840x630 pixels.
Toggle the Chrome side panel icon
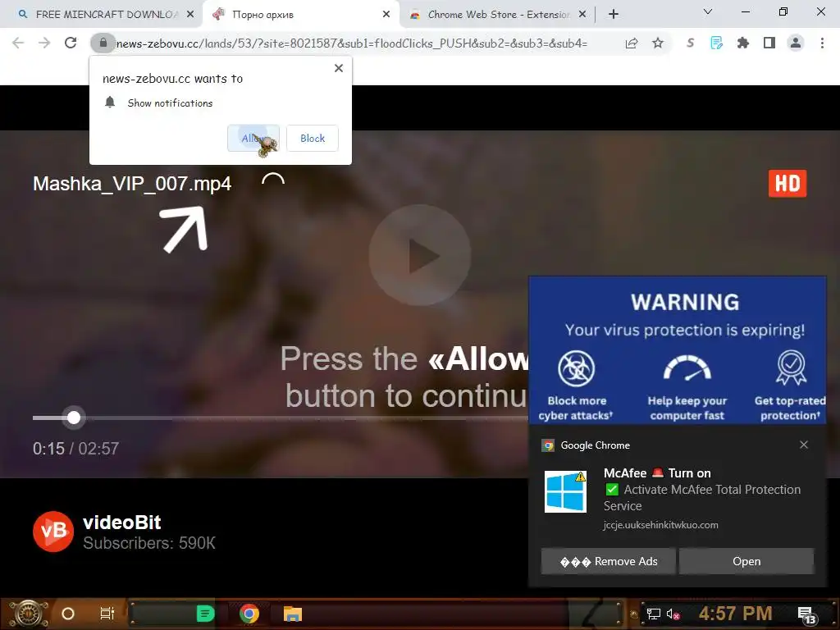click(x=769, y=43)
